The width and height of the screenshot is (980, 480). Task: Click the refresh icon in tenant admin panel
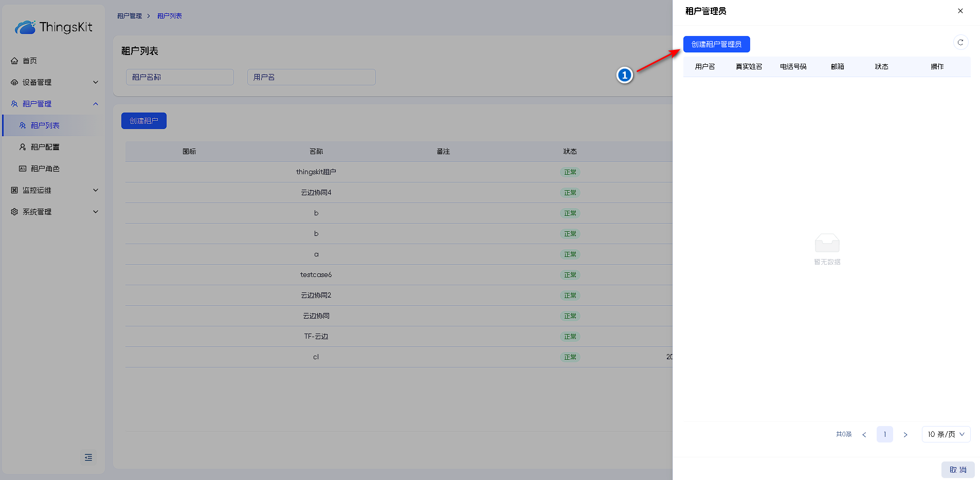960,42
